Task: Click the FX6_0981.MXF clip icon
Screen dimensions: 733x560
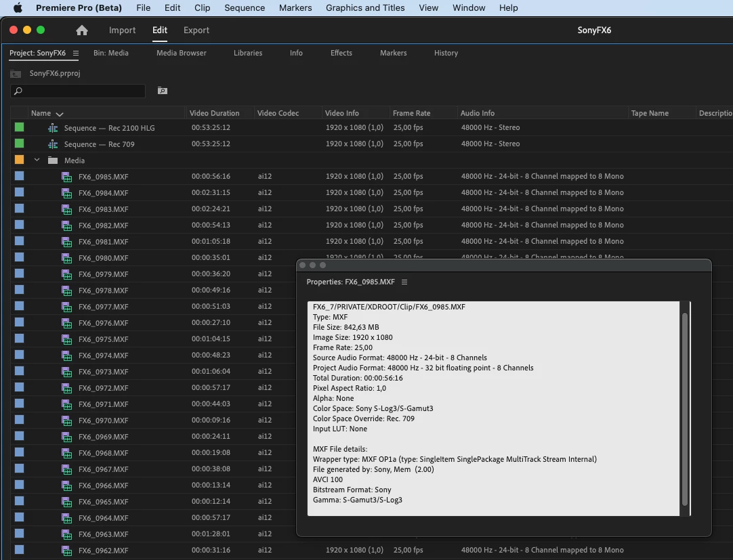Action: [x=67, y=242]
